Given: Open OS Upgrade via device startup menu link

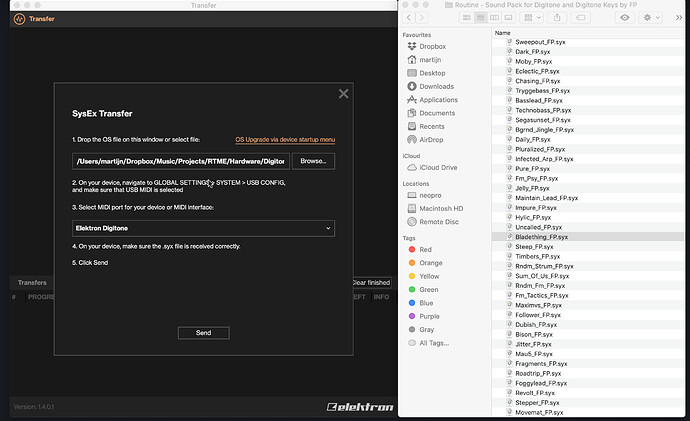Looking at the screenshot, I should [285, 139].
